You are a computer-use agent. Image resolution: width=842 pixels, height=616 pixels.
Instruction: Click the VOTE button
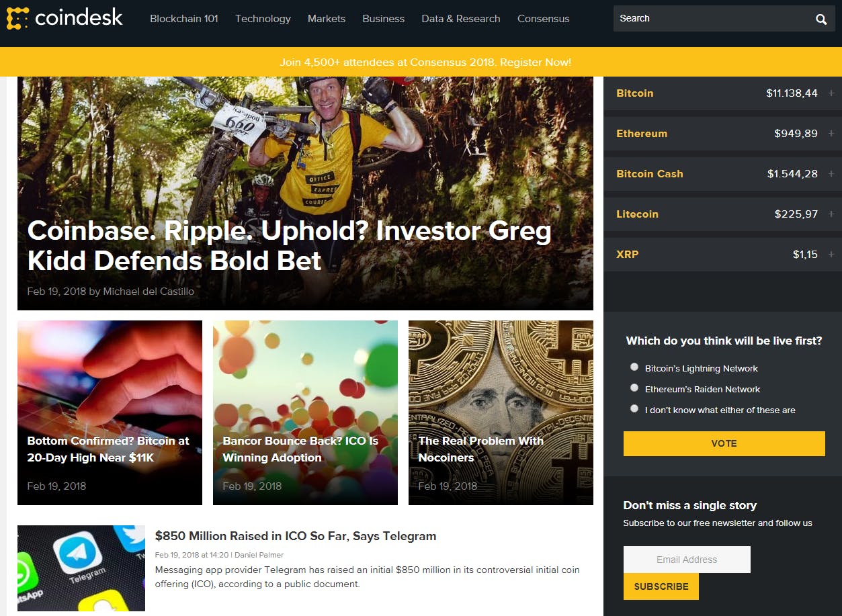click(724, 443)
